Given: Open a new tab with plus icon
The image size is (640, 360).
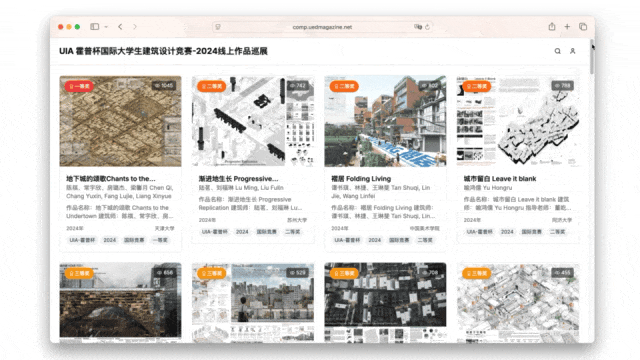Looking at the screenshot, I should 567,27.
